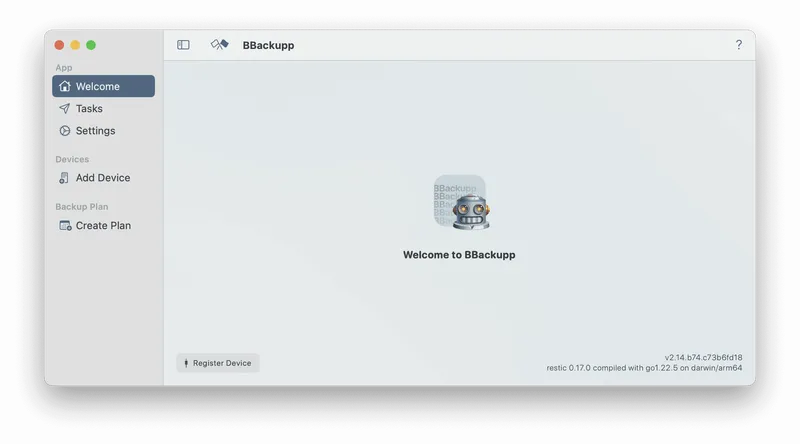The width and height of the screenshot is (800, 444).
Task: Close the window with red button
Action: [x=59, y=45]
